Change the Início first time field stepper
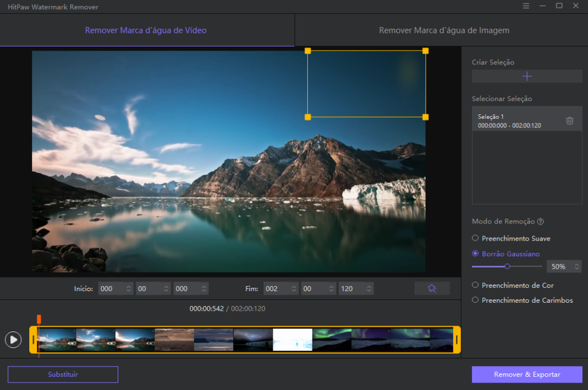This screenshot has width=588, height=390. click(128, 289)
